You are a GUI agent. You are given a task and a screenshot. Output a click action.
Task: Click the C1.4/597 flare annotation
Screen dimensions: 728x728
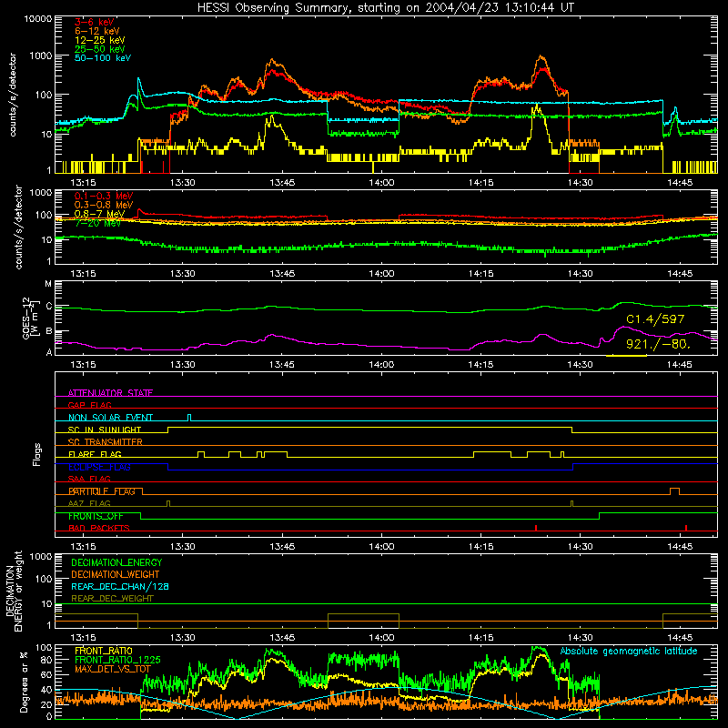(655, 319)
